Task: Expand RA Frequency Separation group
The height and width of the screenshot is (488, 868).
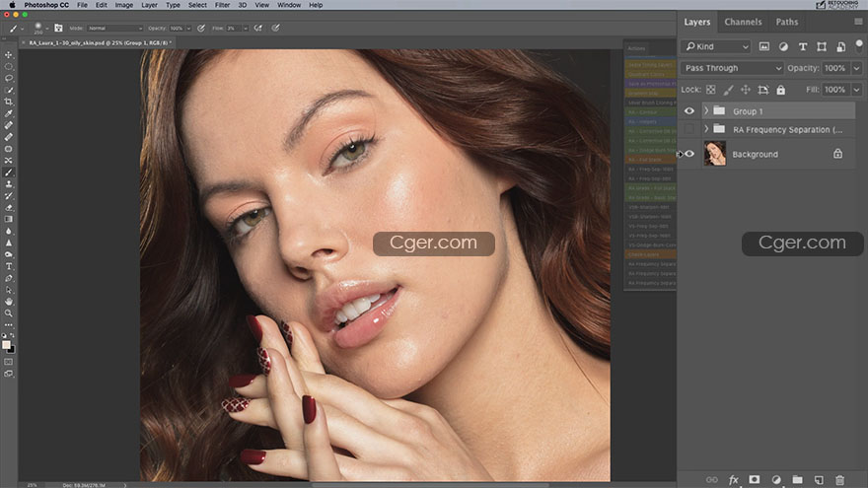Action: (706, 129)
